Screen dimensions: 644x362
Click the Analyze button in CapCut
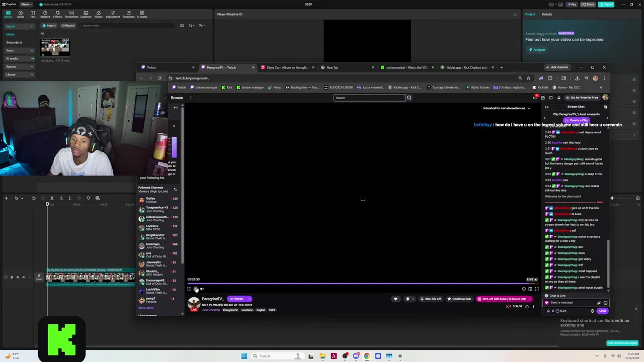pos(537,49)
